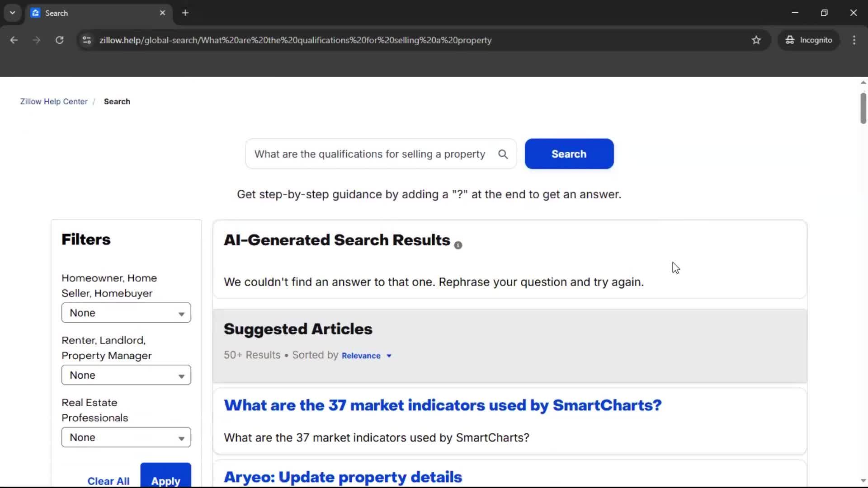Open a new browser tab
The width and height of the screenshot is (868, 488).
point(185,13)
